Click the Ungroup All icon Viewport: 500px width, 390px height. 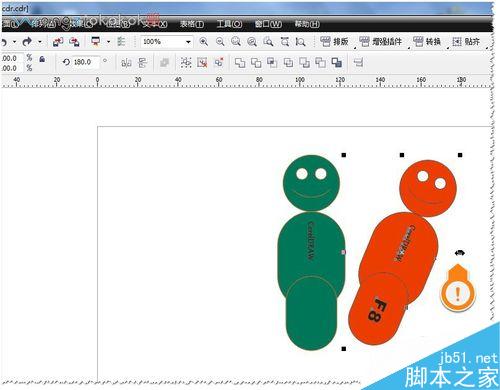tap(219, 63)
